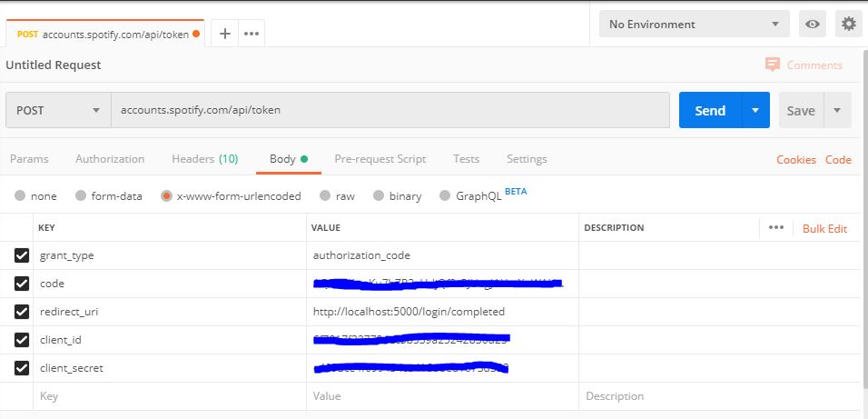Image resolution: width=868 pixels, height=419 pixels.
Task: Click the grant_type key cell
Action: point(170,255)
